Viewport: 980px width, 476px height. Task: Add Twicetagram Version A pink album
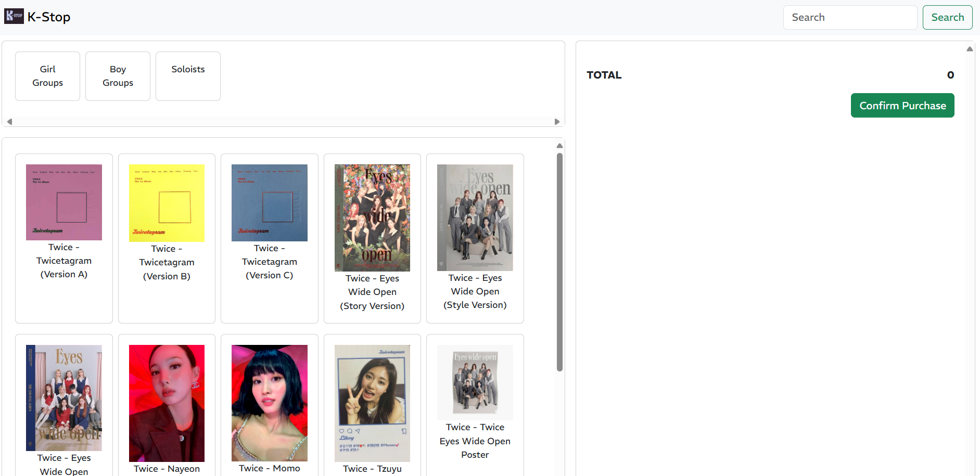(x=64, y=202)
